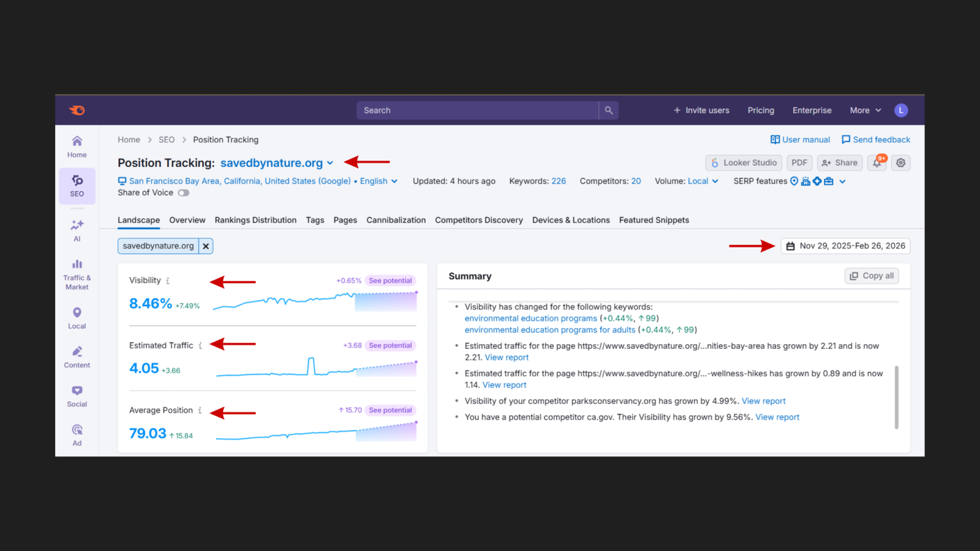980x551 pixels.
Task: Click the notifications bell icon
Action: pyautogui.click(x=877, y=163)
